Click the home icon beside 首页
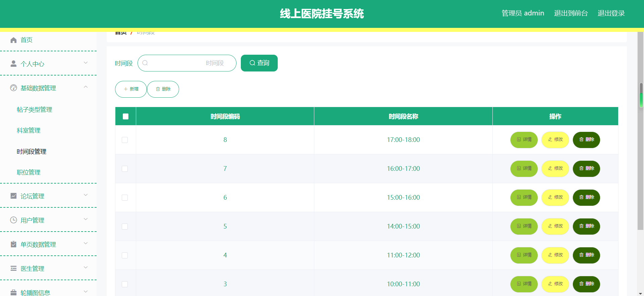This screenshot has height=296, width=644. pyautogui.click(x=13, y=40)
